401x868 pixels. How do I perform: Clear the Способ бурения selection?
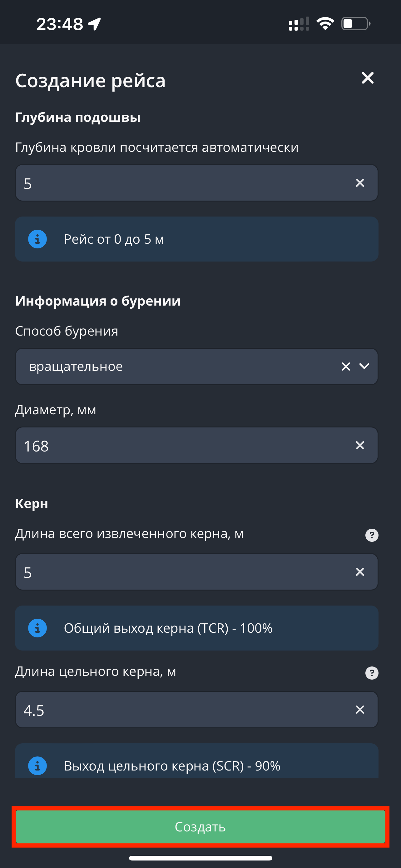pos(346,366)
